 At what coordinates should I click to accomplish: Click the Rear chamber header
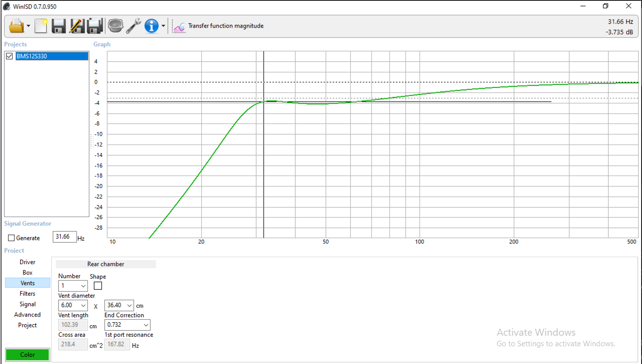pos(106,264)
